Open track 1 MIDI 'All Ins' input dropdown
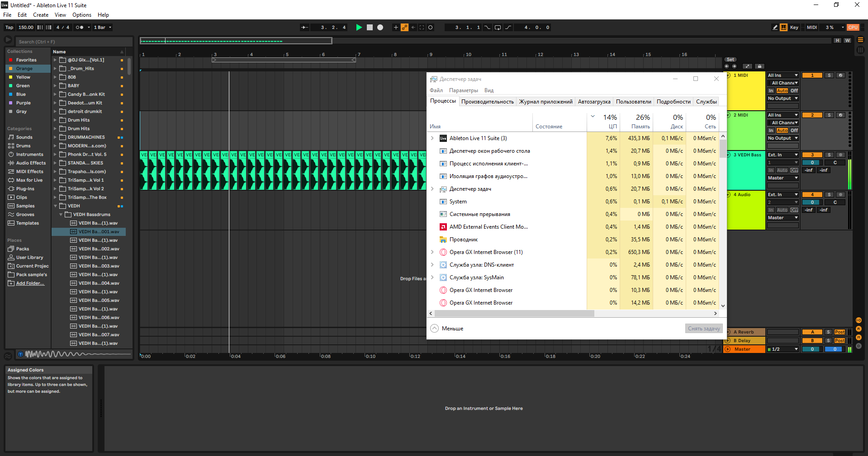The image size is (868, 456). [783, 75]
